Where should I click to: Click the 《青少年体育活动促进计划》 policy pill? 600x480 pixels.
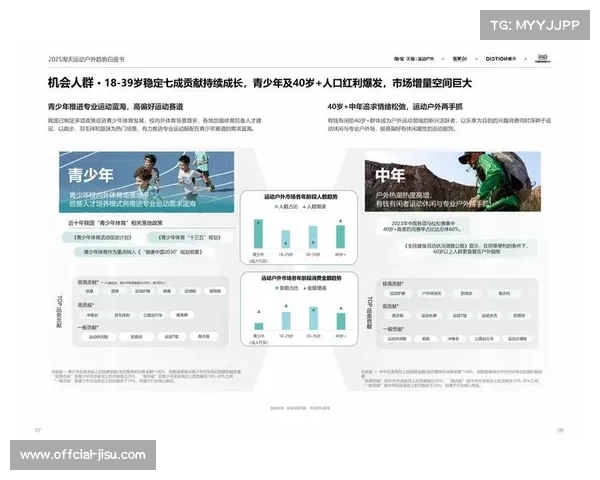(102, 238)
